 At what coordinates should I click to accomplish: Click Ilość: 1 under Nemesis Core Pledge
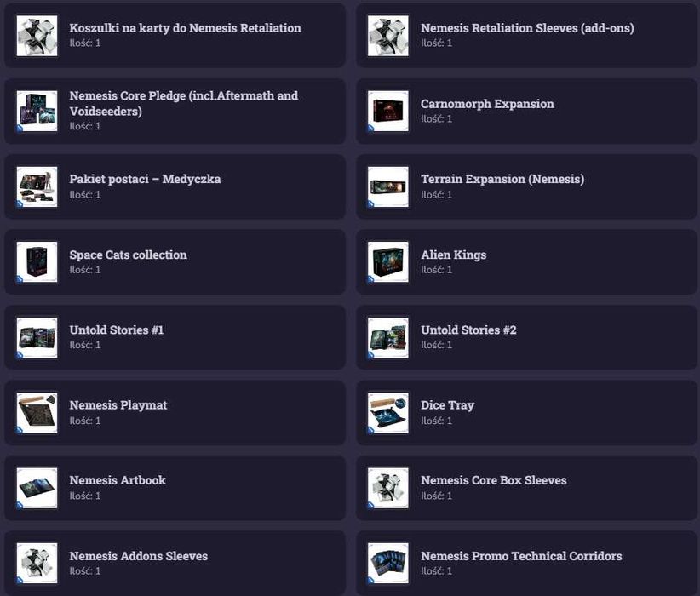pos(85,126)
